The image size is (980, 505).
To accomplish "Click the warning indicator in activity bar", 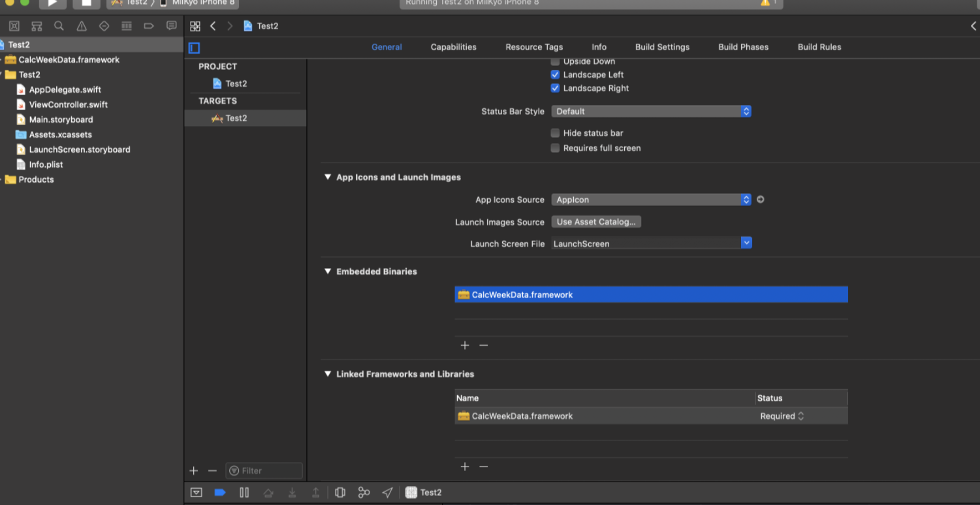I will click(765, 3).
